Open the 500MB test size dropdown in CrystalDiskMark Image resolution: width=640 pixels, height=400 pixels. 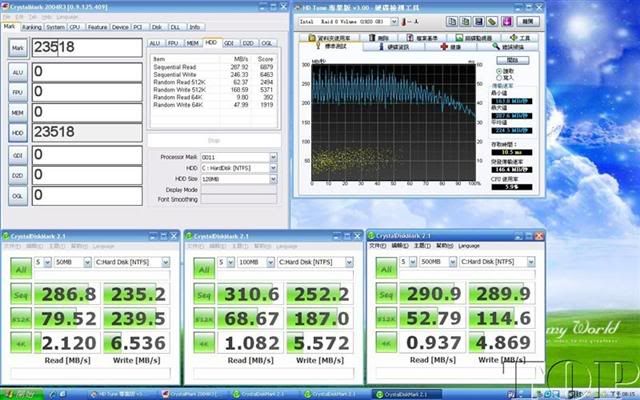(452, 262)
